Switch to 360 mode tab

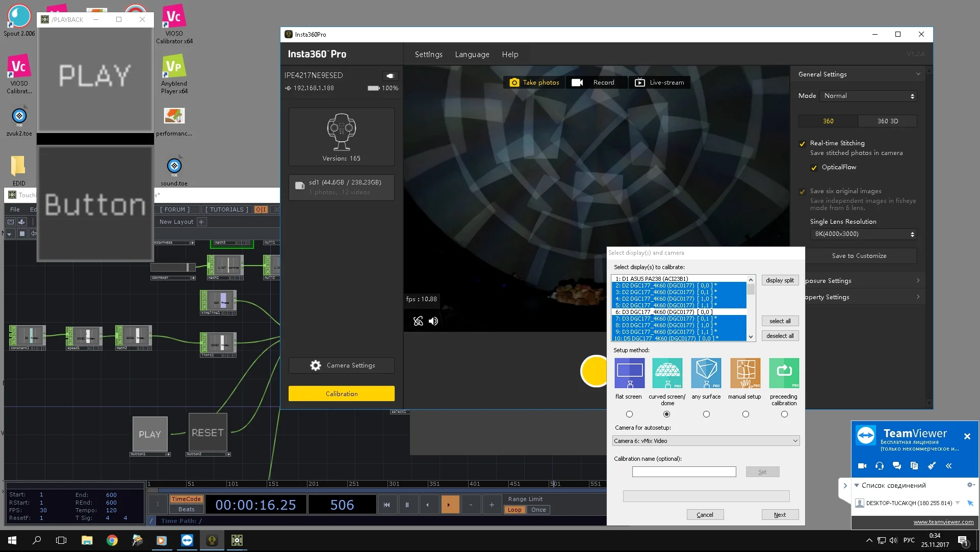[x=828, y=121]
